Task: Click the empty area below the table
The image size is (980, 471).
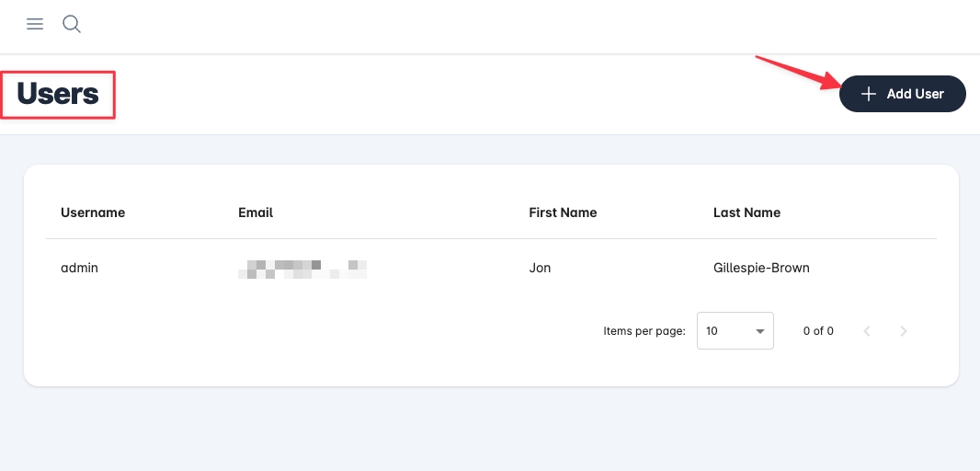Action: (x=490, y=428)
